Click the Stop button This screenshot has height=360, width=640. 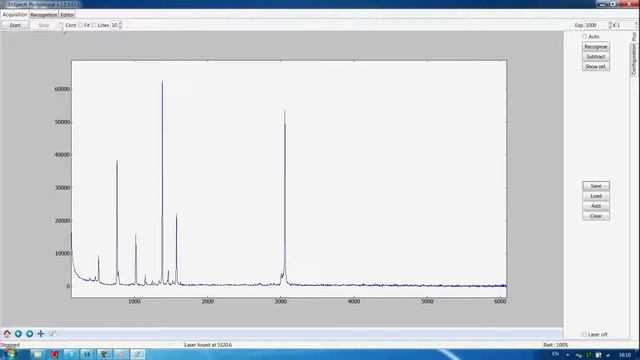[x=44, y=25]
